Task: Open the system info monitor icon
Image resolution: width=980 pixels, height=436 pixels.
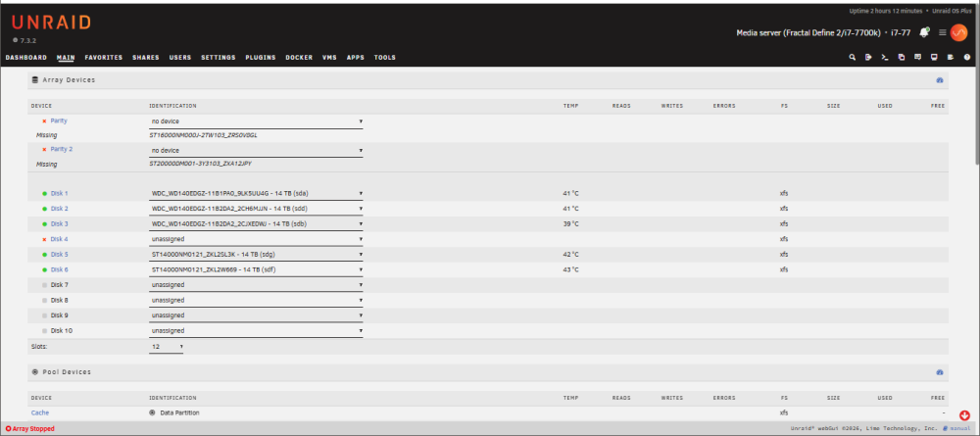Action: point(934,58)
